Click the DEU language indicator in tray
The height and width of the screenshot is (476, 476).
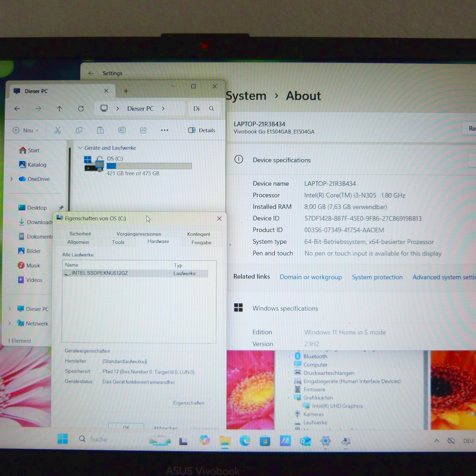coord(468,441)
